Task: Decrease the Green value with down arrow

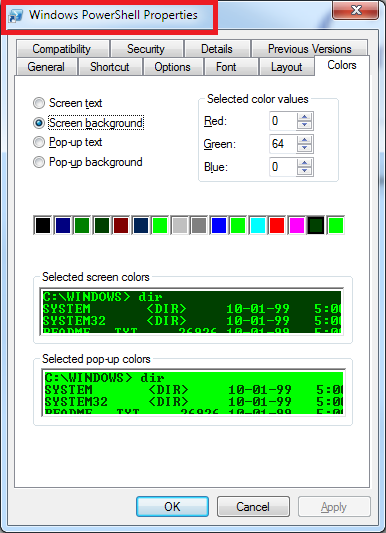Action: [x=304, y=148]
